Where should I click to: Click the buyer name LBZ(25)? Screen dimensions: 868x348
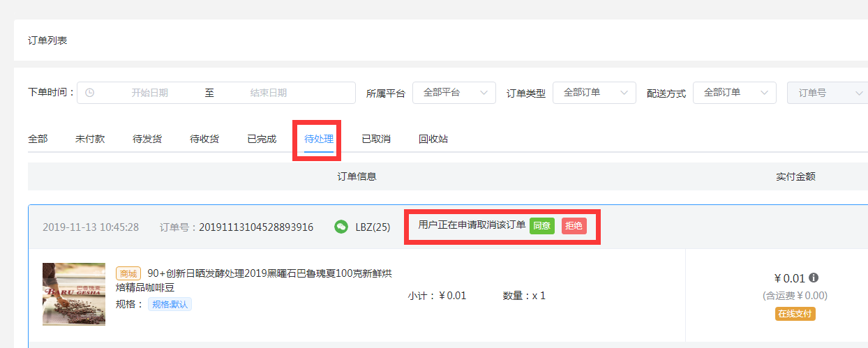373,227
